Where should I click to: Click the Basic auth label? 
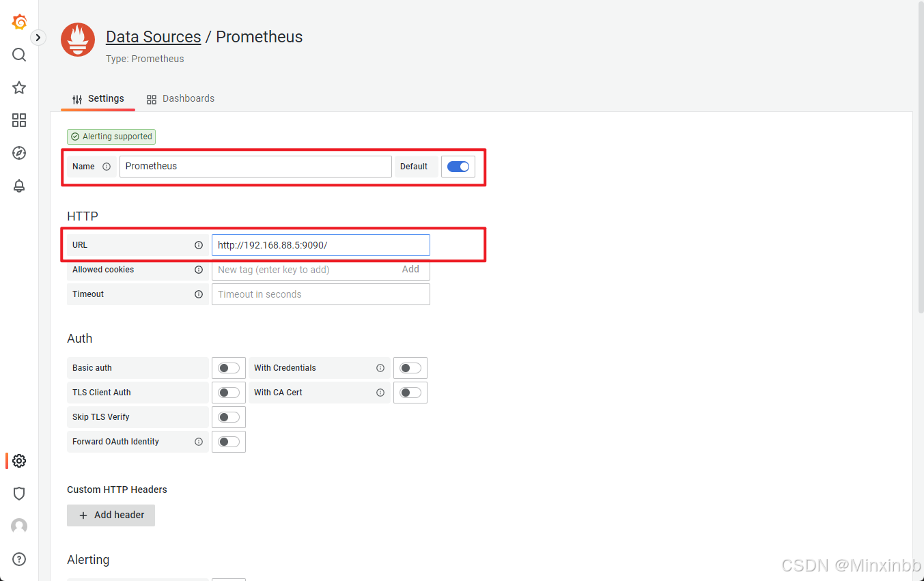[92, 368]
